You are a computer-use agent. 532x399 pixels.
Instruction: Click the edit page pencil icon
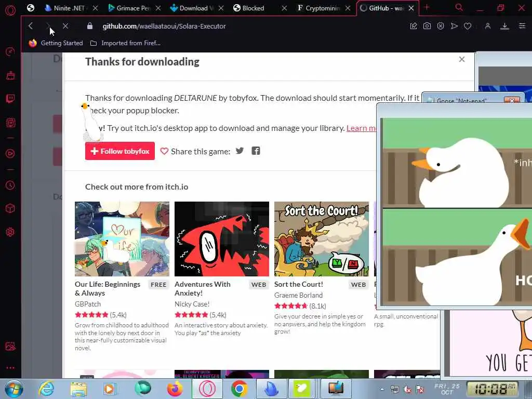[x=413, y=26]
